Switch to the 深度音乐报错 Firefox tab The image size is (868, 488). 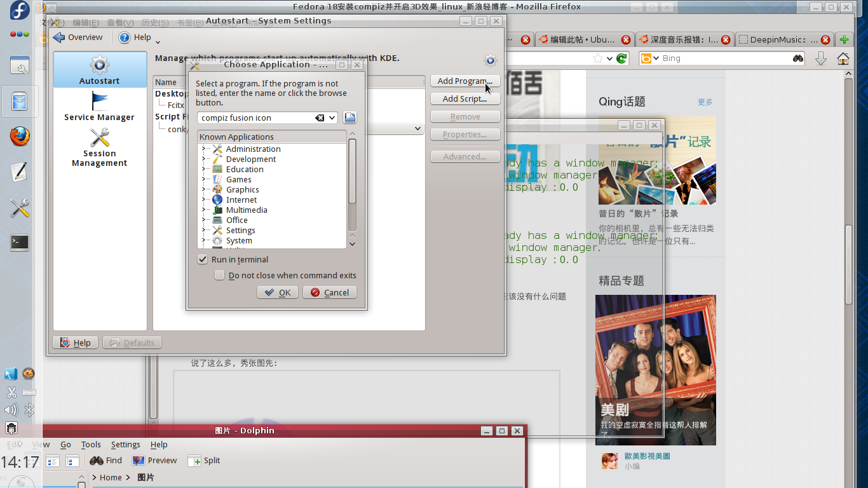[x=685, y=39]
